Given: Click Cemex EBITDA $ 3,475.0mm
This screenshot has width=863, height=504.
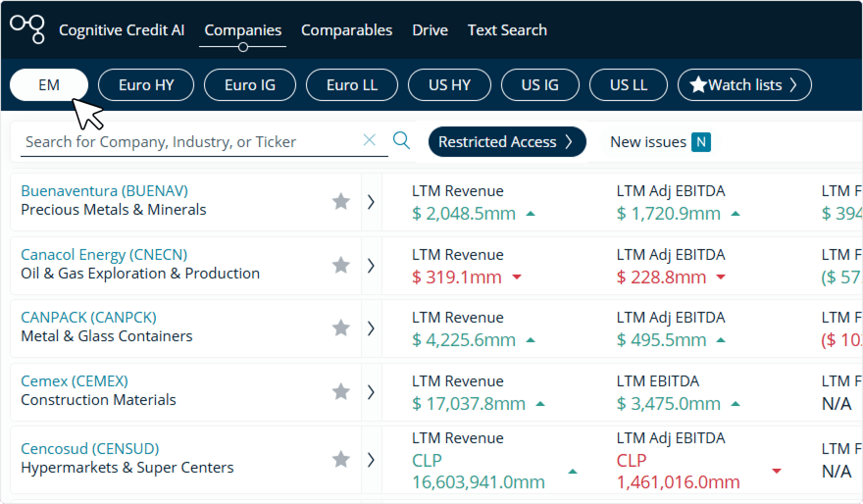Looking at the screenshot, I should (668, 404).
